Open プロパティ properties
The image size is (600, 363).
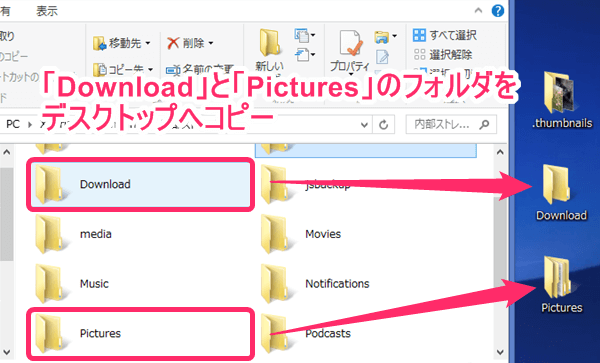[x=350, y=51]
